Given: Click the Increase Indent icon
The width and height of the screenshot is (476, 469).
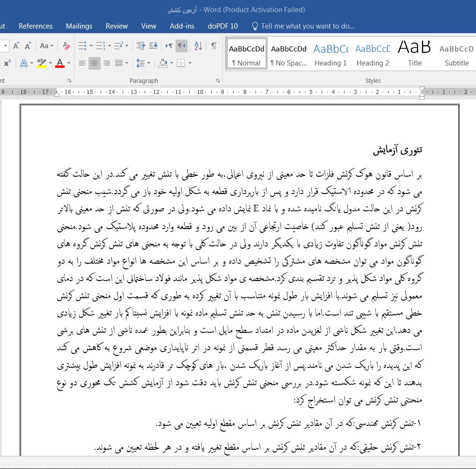Looking at the screenshot, I should coord(154,46).
